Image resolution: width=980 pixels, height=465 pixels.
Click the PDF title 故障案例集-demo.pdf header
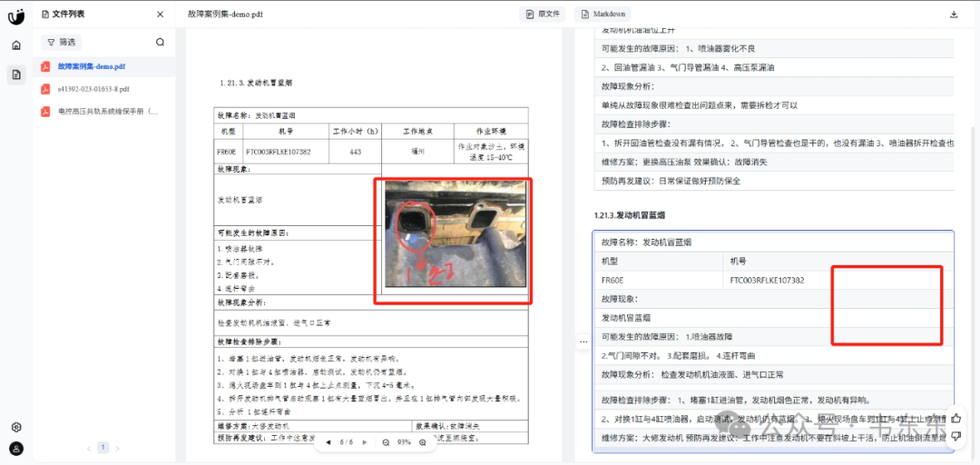[225, 15]
